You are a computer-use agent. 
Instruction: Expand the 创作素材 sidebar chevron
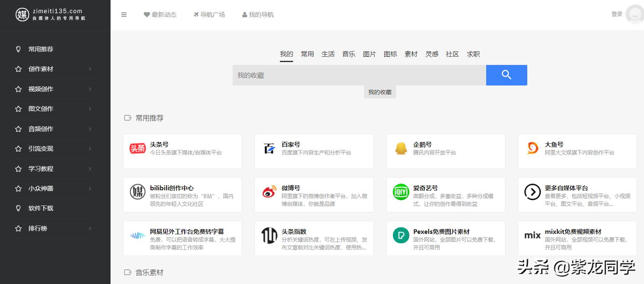(90, 69)
